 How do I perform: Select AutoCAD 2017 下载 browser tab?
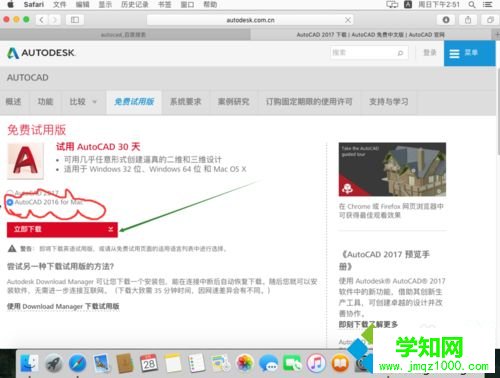coord(371,35)
